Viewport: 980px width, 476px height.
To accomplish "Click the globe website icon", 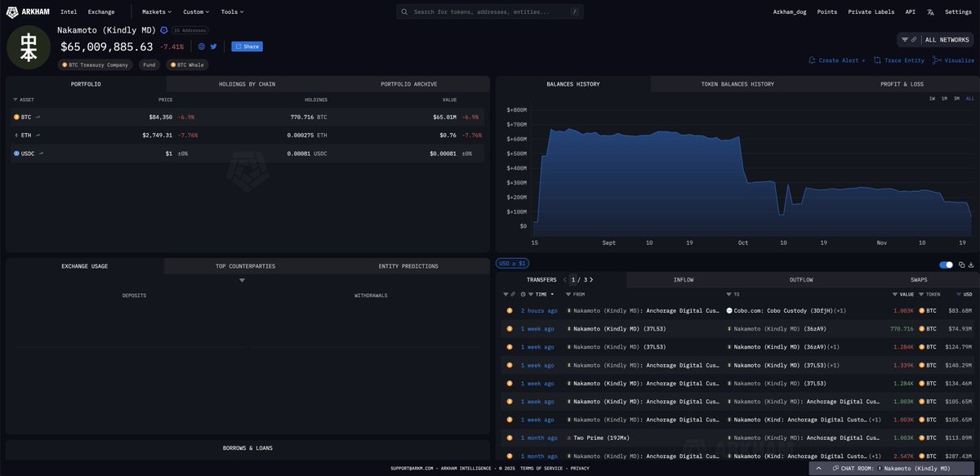I will (202, 47).
